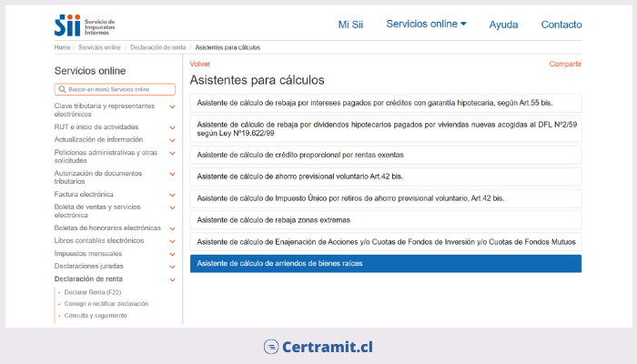Select Boletas de honorarios electrónicas text
Screen dimensions: 637x364
click(107, 227)
